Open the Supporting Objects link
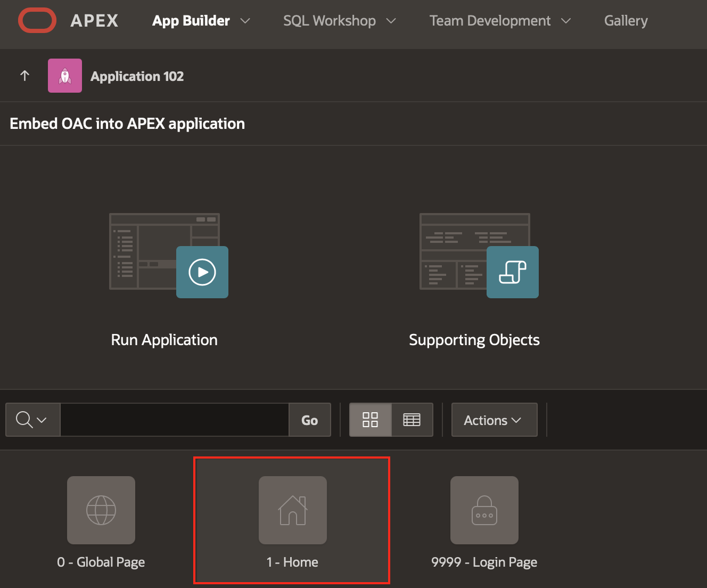 coord(474,340)
